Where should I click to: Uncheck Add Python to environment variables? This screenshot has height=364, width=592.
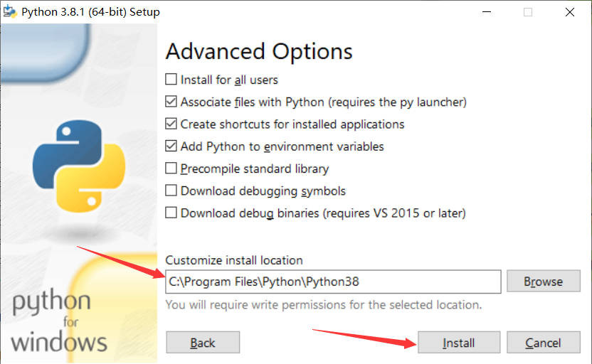pos(171,146)
